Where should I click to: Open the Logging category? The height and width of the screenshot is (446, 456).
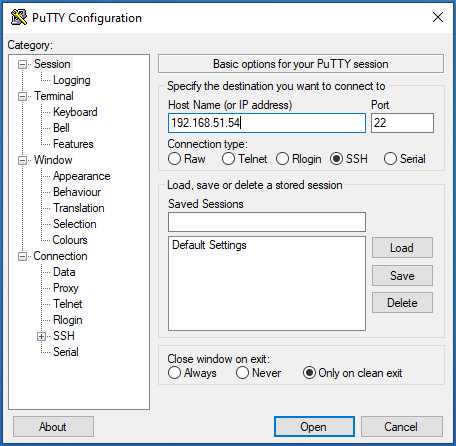point(72,80)
